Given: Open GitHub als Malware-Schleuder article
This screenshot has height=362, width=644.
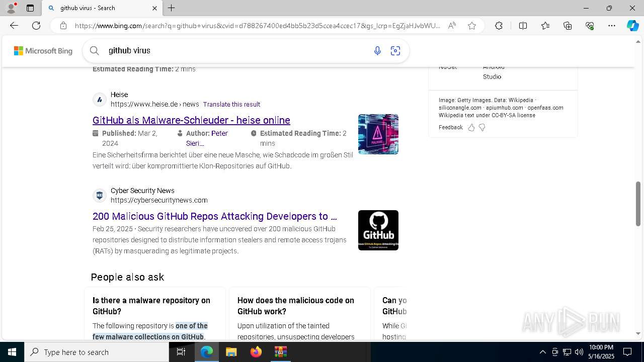Looking at the screenshot, I should coord(191,120).
